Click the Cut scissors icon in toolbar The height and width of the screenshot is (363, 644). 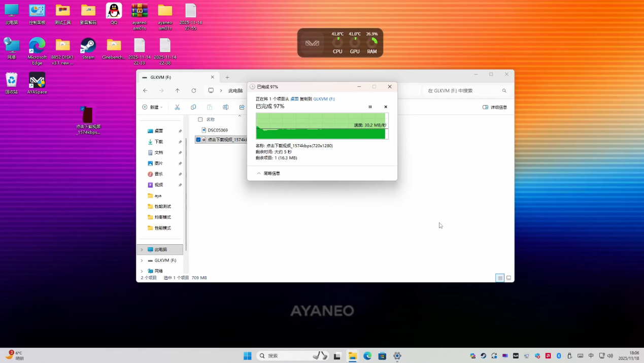(x=177, y=107)
